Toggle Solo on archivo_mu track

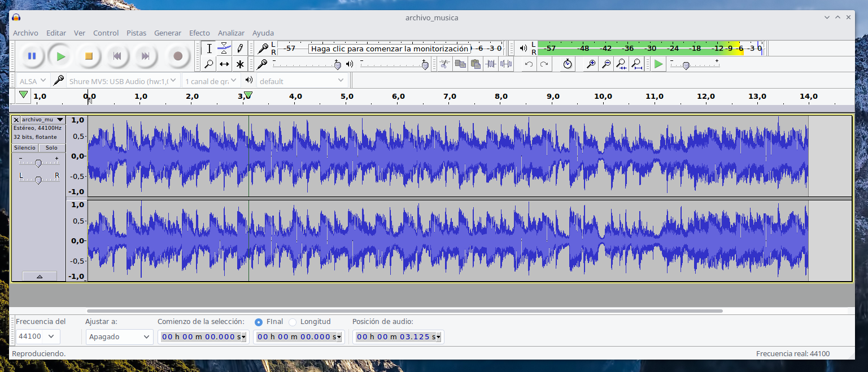pos(51,148)
